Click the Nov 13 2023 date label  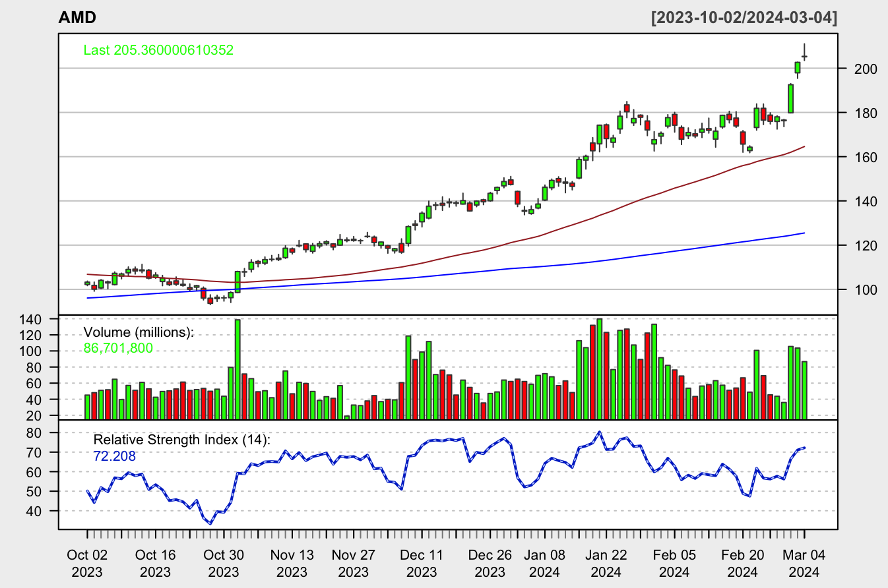pyautogui.click(x=291, y=562)
